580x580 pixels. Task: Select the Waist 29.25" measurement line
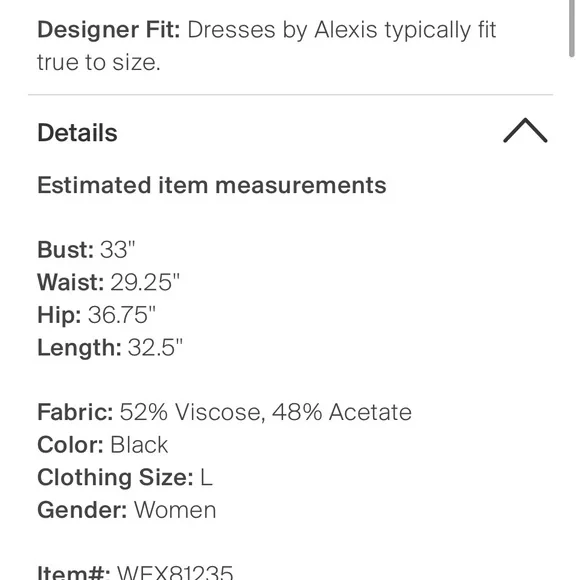pyautogui.click(x=108, y=282)
